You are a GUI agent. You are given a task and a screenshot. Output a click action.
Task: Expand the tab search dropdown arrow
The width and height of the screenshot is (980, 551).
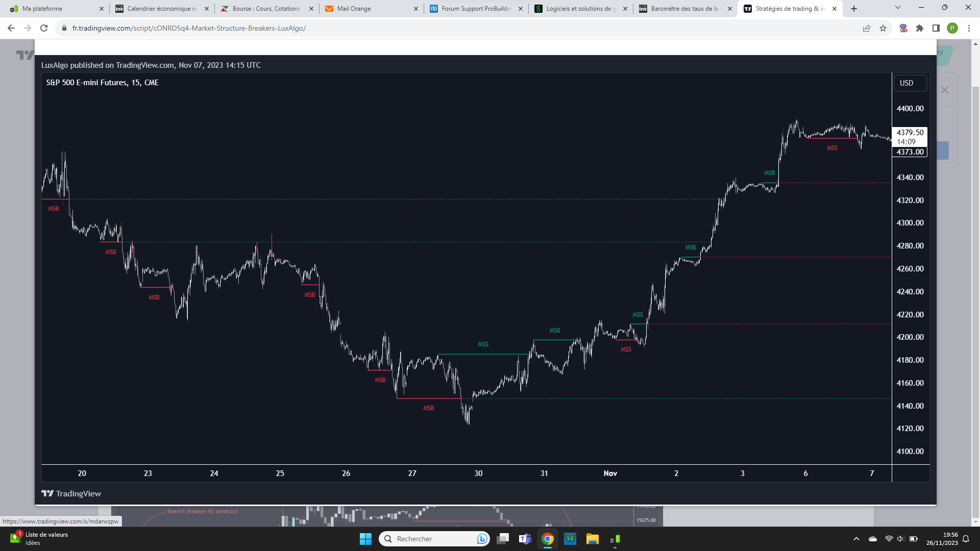pos(898,8)
